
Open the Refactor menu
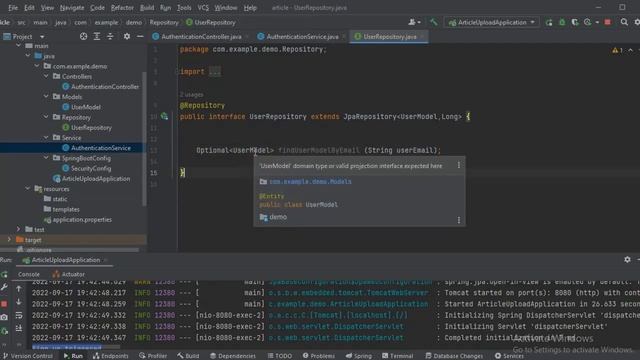coord(122,7)
